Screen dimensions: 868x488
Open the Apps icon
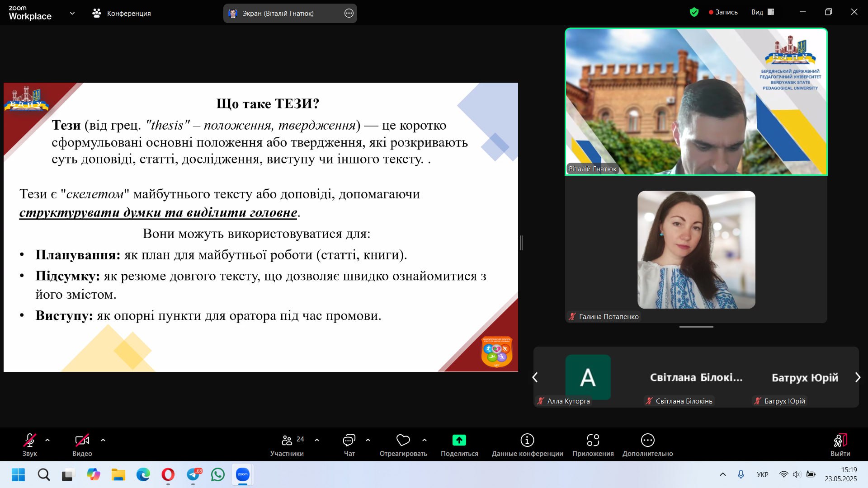pos(593,440)
